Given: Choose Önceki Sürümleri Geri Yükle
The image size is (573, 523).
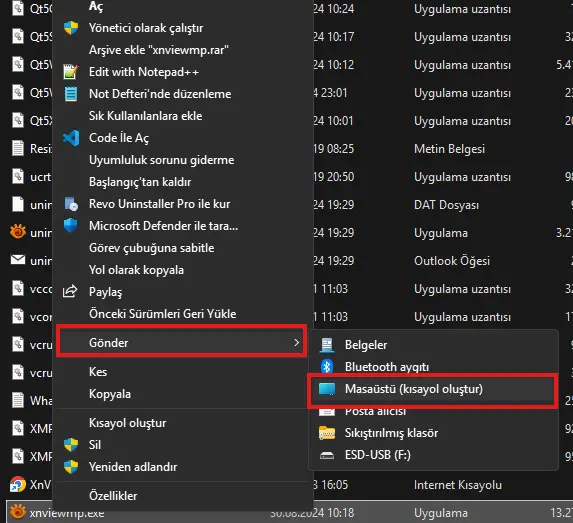Looking at the screenshot, I should point(163,314).
